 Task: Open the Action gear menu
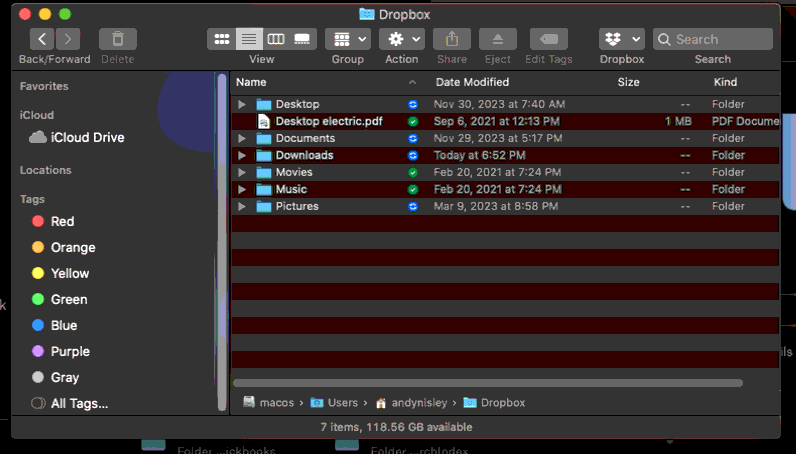pos(402,39)
